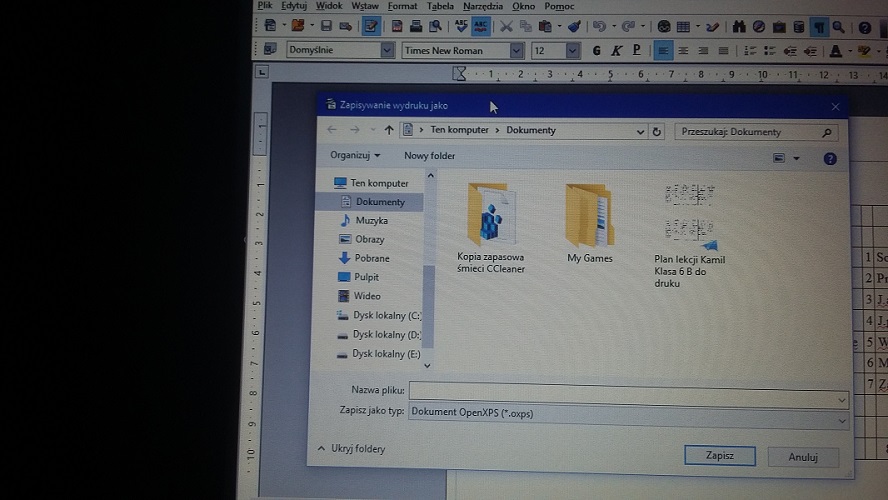Go up one folder level with the Up arrow
Screen dimensions: 888x500
click(389, 131)
